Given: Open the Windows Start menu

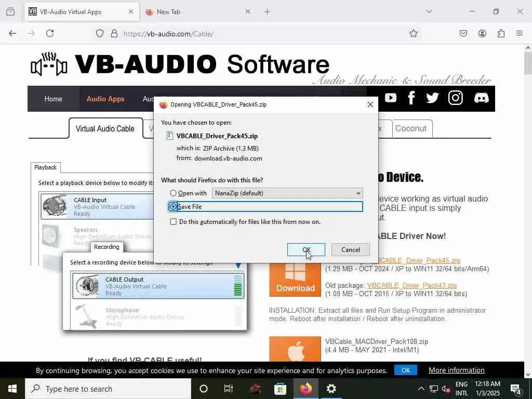Looking at the screenshot, I should pos(12,389).
